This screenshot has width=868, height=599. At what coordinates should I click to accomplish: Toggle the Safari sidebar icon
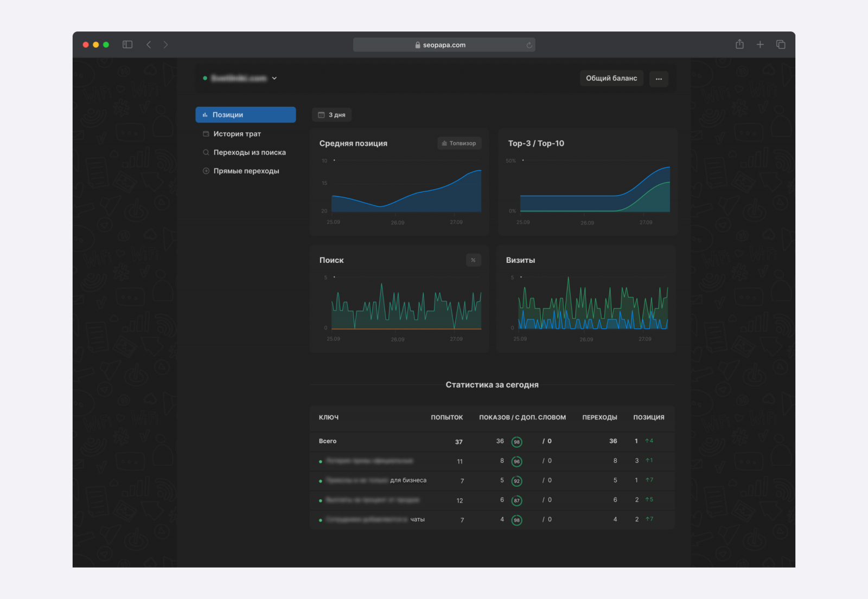coord(127,44)
